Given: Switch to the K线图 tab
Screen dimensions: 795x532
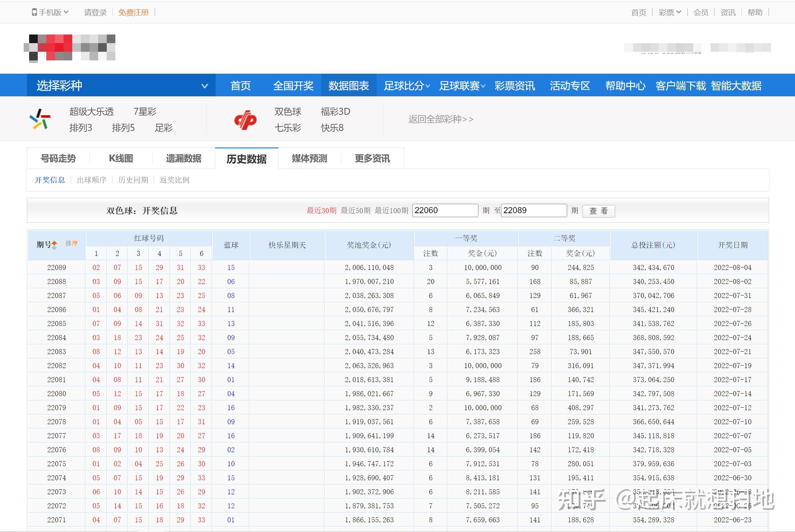Looking at the screenshot, I should coord(121,158).
